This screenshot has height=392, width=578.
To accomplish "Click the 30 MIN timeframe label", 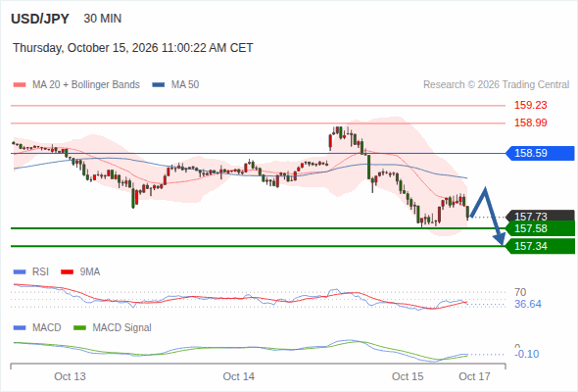I will (x=103, y=19).
